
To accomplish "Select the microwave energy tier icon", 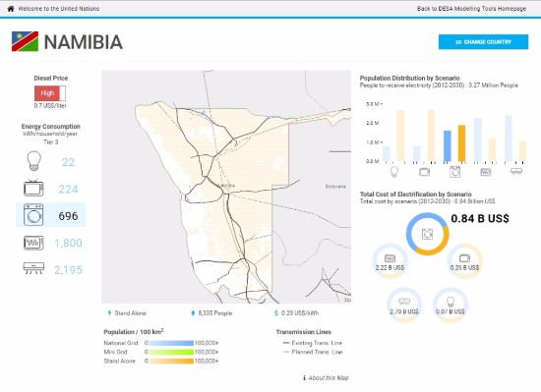I will click(33, 243).
